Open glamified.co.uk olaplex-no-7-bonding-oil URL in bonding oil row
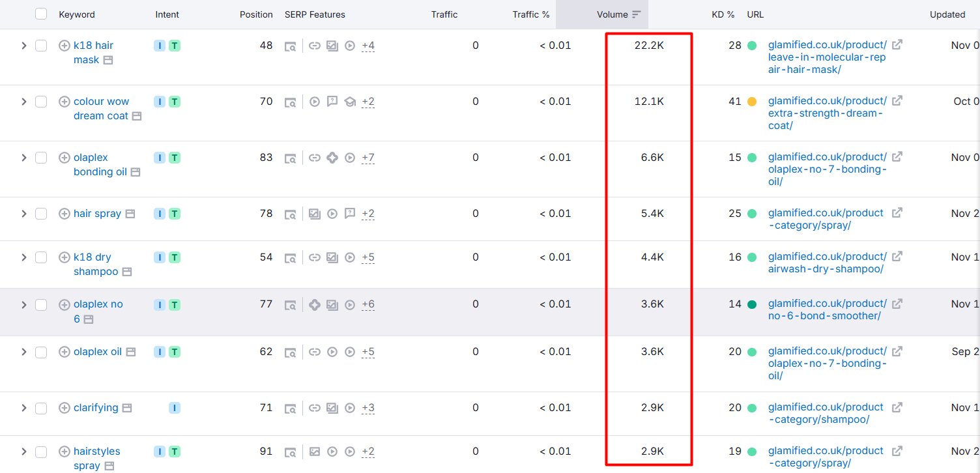 coord(828,169)
